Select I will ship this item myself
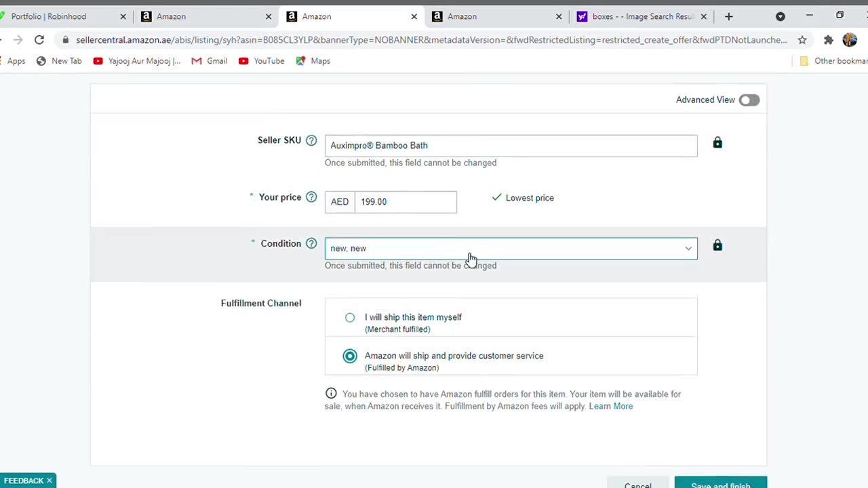The image size is (868, 488). coord(350,317)
